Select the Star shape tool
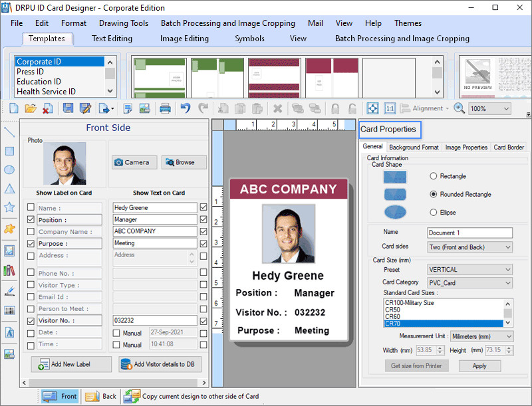The height and width of the screenshot is (406, 532). click(9, 207)
